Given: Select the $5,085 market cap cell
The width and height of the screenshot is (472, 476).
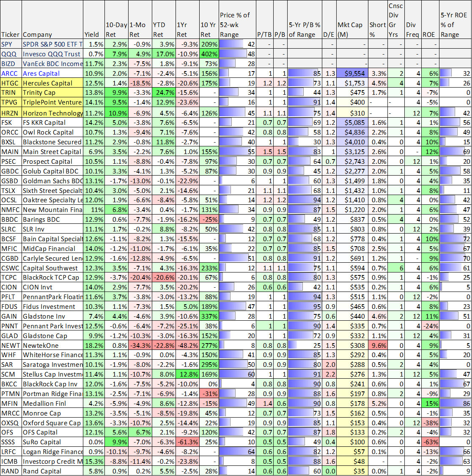Looking at the screenshot, I should click(x=352, y=123).
